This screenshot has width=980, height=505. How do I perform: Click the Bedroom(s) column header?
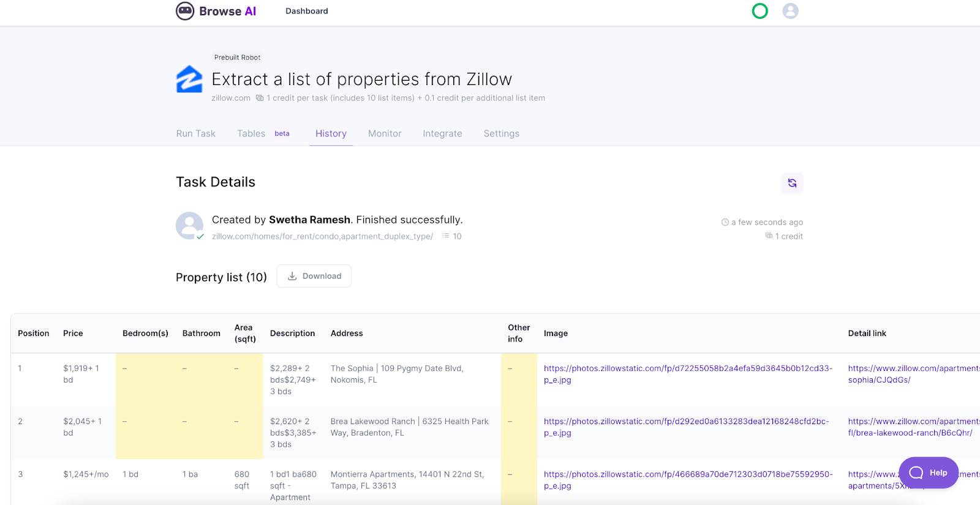click(x=145, y=334)
